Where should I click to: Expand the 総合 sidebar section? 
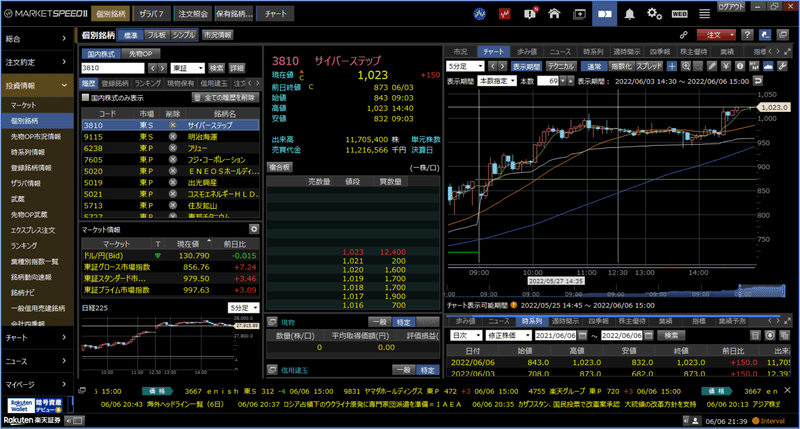[37, 38]
